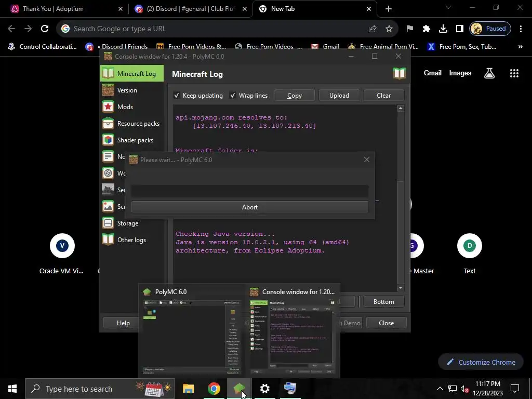Toggle Chrome side panel icon
532x399 pixels.
[460, 29]
